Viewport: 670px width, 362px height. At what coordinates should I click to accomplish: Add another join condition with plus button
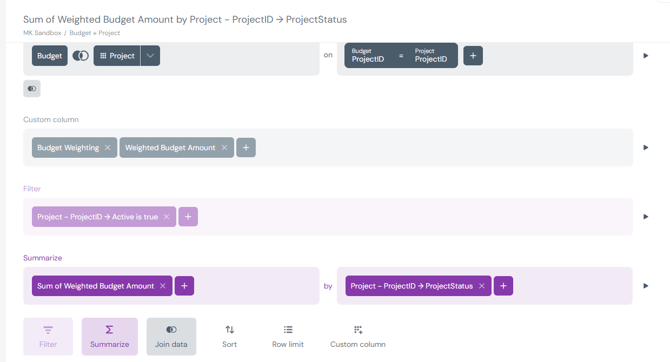473,56
